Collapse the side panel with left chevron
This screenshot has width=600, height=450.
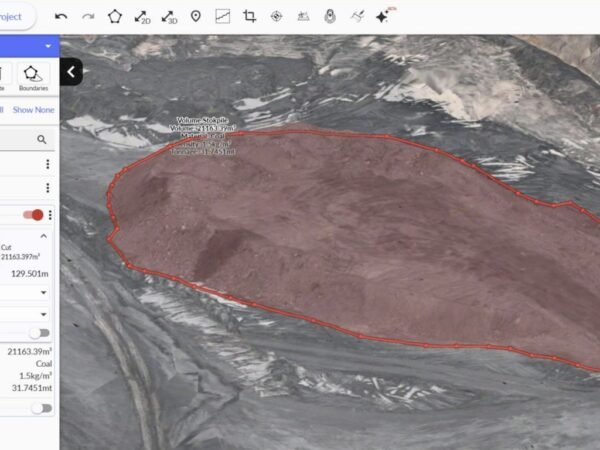point(71,72)
